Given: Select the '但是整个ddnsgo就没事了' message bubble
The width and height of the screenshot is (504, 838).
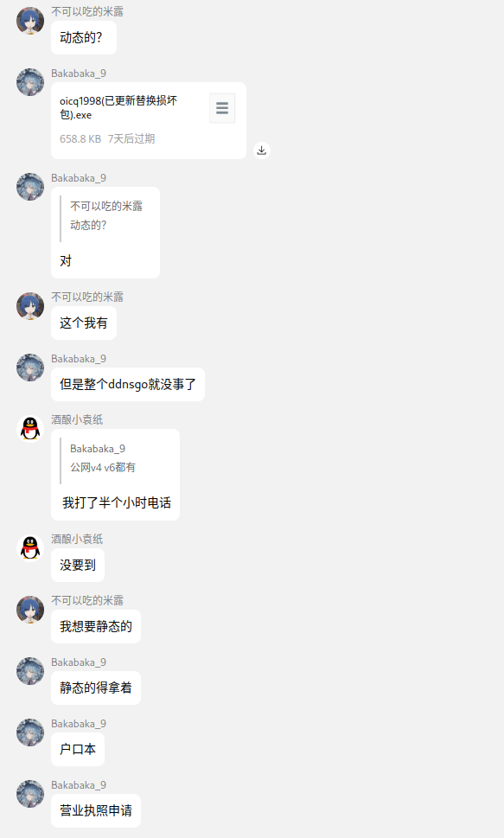Looking at the screenshot, I should tap(128, 384).
